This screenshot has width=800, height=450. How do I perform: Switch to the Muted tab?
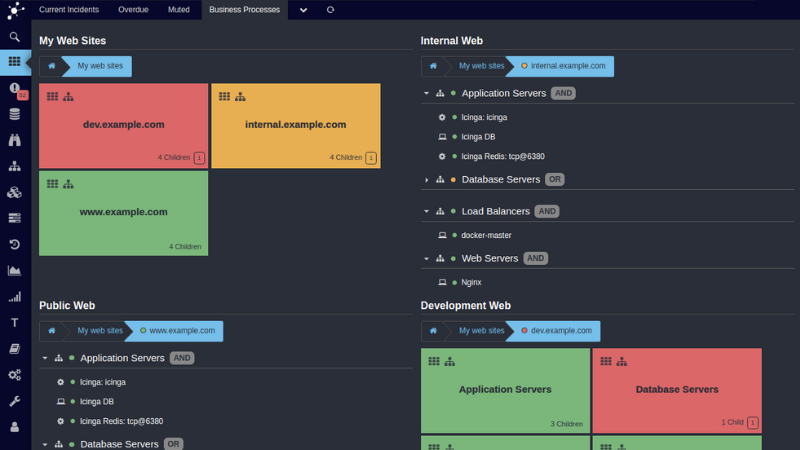point(178,9)
